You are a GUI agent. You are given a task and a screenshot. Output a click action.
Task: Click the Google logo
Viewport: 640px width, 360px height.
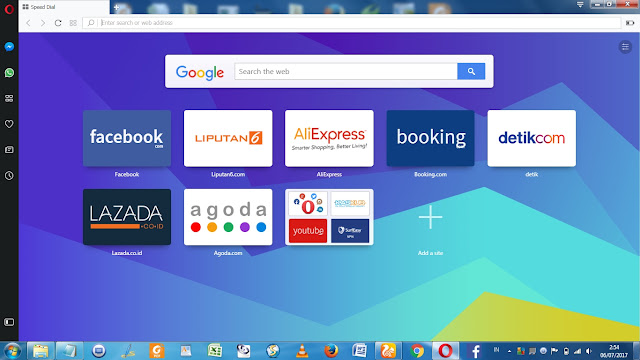tap(200, 72)
